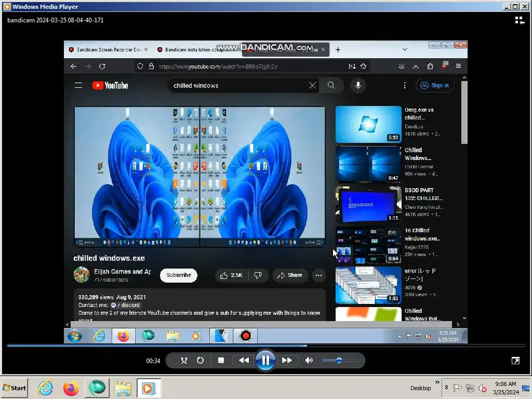
Task: Click the Bandicam red record icon in video taskbar
Action: pos(246,336)
